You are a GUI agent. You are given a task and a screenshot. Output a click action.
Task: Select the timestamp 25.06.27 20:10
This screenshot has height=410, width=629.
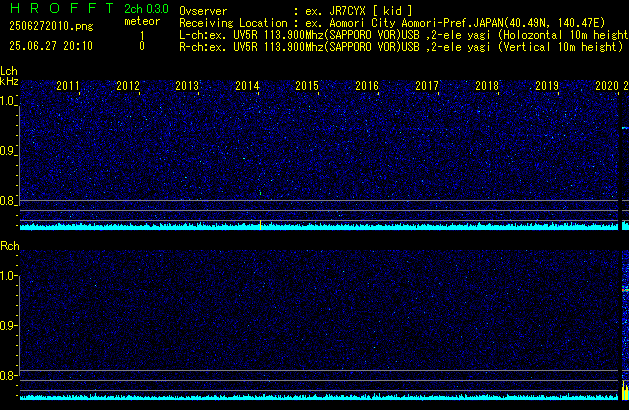pos(51,46)
